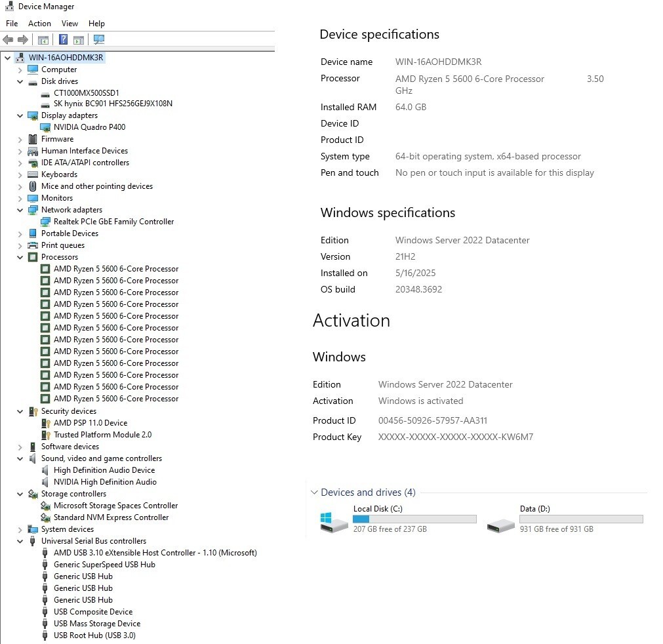Click the Data (D:) drive icon
This screenshot has width=663, height=644.
tap(500, 526)
